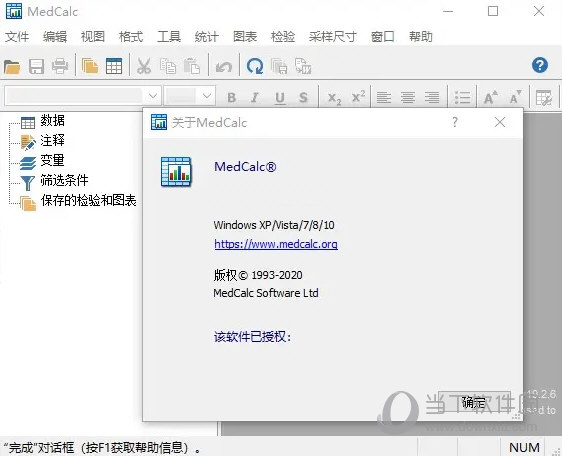Align text right

432,97
